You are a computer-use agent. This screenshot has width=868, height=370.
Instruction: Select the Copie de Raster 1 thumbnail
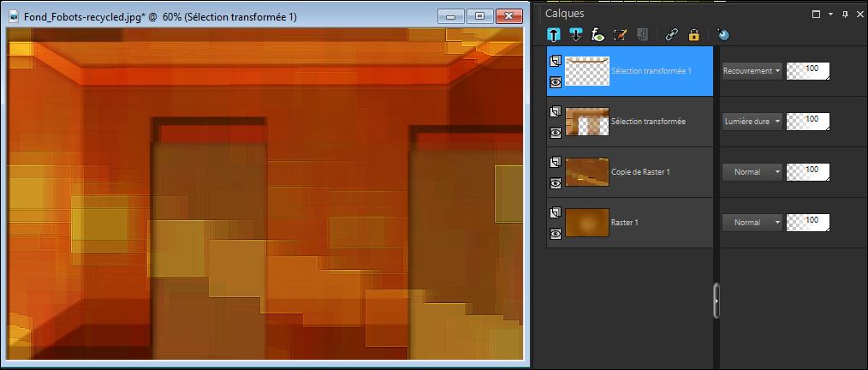(x=587, y=171)
